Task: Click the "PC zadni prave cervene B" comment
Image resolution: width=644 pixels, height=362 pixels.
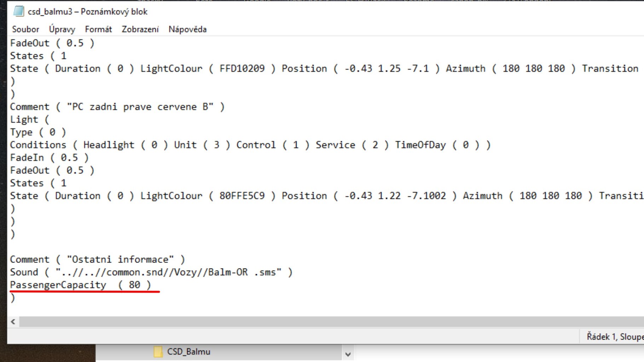Action: [x=140, y=107]
